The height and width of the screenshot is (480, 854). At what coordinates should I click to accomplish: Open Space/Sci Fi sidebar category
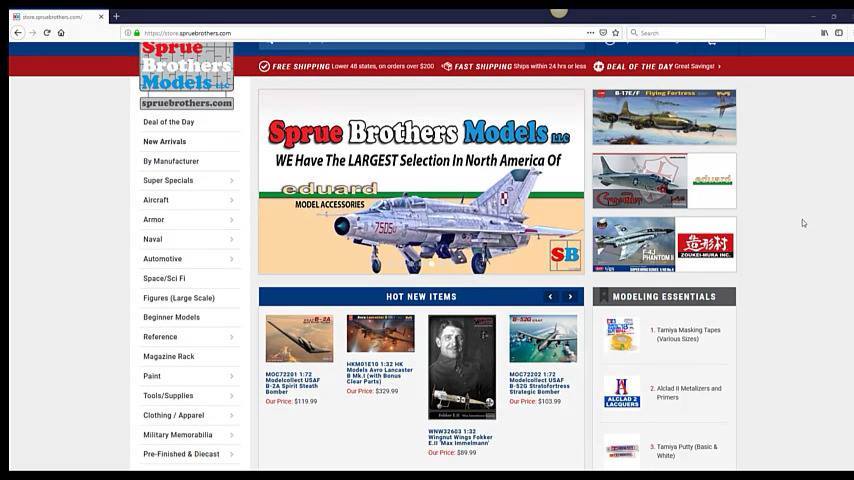point(164,278)
